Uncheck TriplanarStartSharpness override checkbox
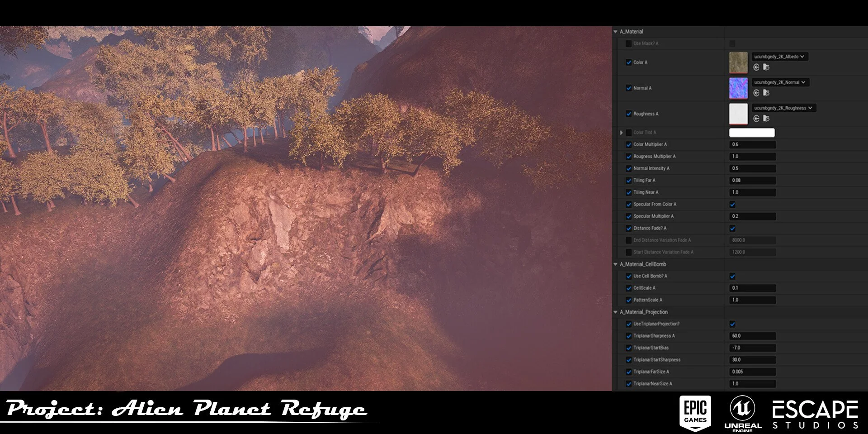The height and width of the screenshot is (434, 868). click(x=628, y=360)
